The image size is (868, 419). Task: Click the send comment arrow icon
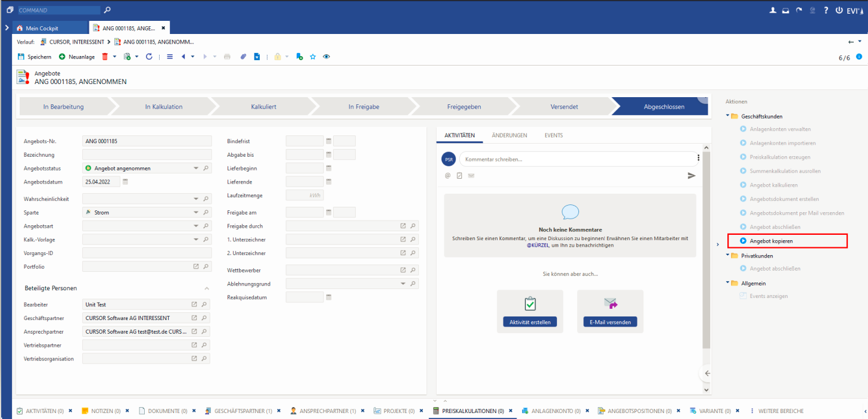pyautogui.click(x=691, y=175)
